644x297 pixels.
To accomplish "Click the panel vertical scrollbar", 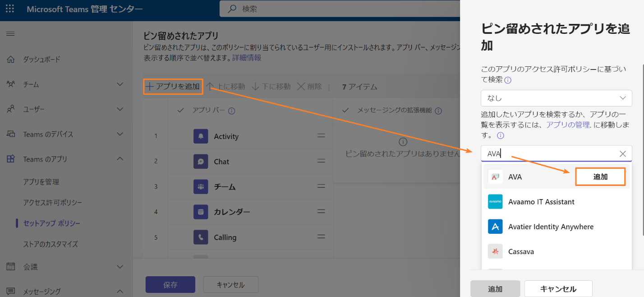I will pyautogui.click(x=643, y=149).
